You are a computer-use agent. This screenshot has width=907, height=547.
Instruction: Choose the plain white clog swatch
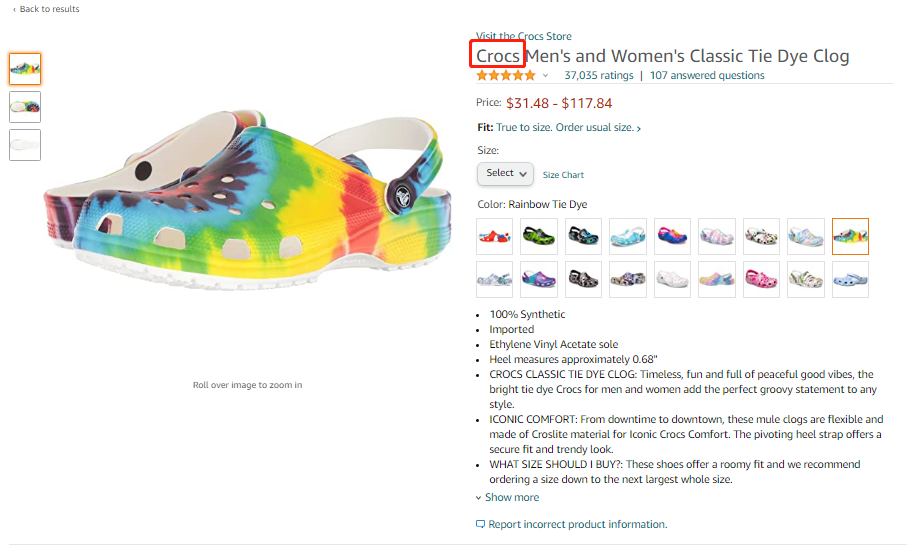[x=672, y=280]
